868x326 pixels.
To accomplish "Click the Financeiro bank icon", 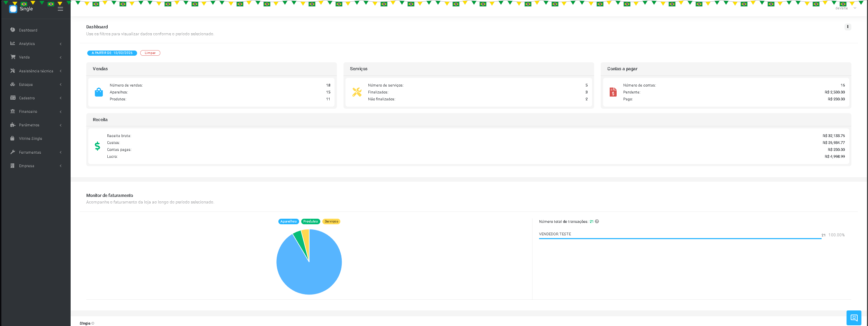I will point(13,111).
